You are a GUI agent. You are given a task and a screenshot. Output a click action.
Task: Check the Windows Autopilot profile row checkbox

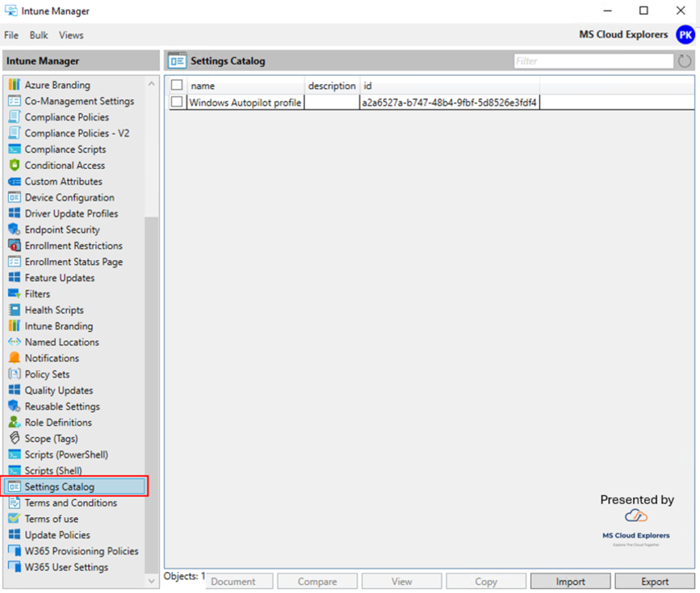[177, 102]
